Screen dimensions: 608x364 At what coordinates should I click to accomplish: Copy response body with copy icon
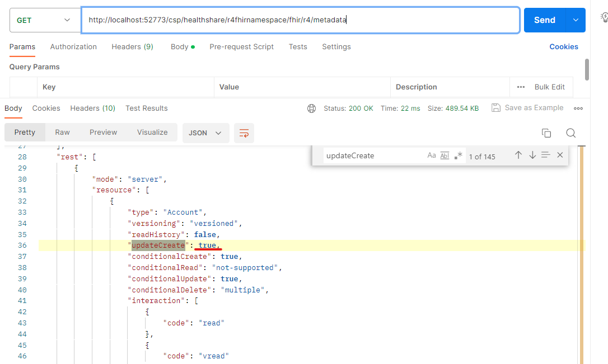tap(546, 133)
